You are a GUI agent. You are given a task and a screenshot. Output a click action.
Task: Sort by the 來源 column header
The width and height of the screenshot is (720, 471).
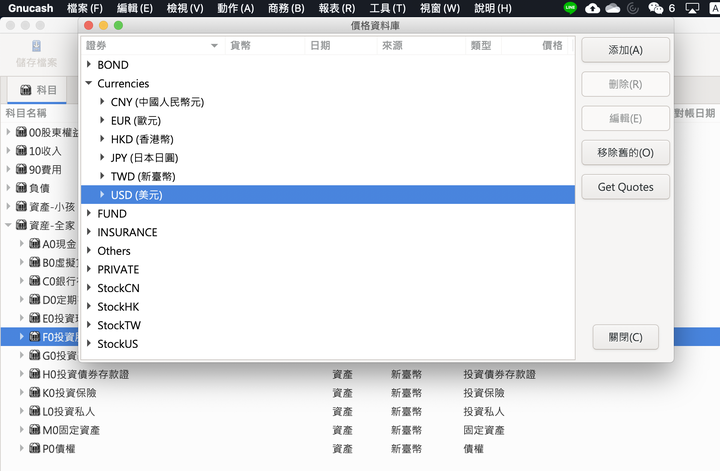pyautogui.click(x=421, y=45)
